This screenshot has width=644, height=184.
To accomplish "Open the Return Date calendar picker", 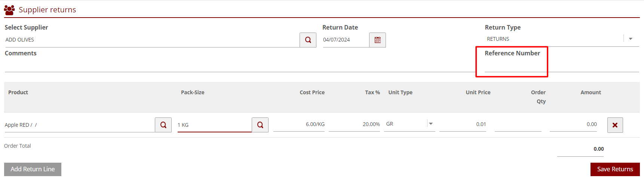I will [x=377, y=40].
